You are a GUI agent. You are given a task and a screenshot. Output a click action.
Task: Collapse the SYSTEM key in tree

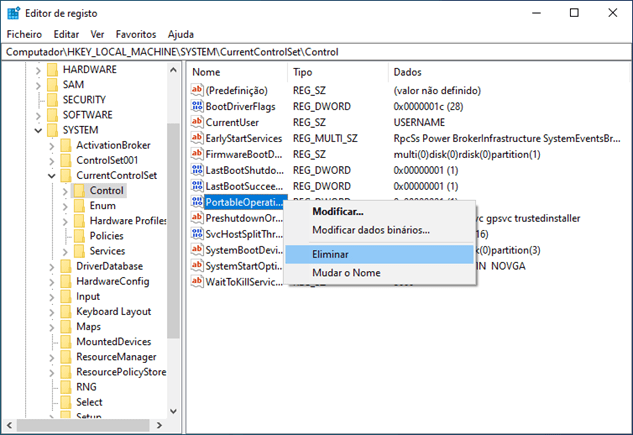point(39,130)
